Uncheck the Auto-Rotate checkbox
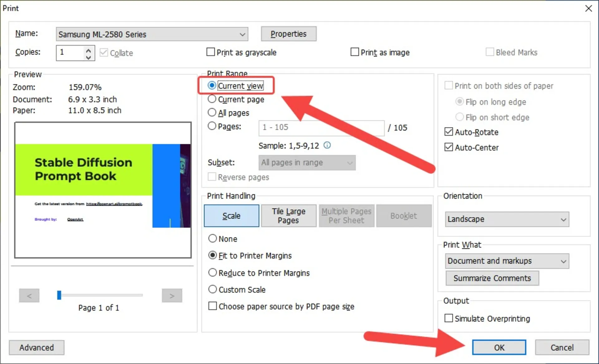Viewport: 599px width, 364px height. pyautogui.click(x=449, y=132)
